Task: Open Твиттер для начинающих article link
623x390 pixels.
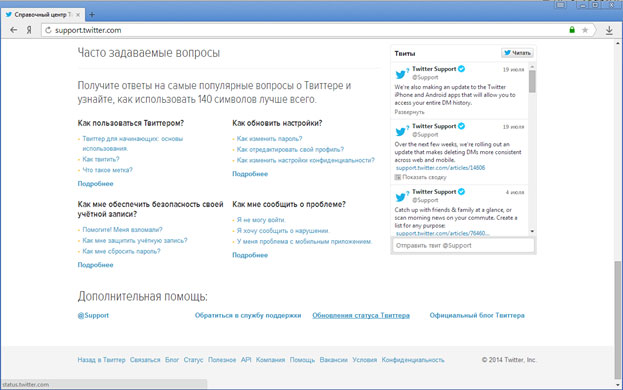Action: point(133,143)
